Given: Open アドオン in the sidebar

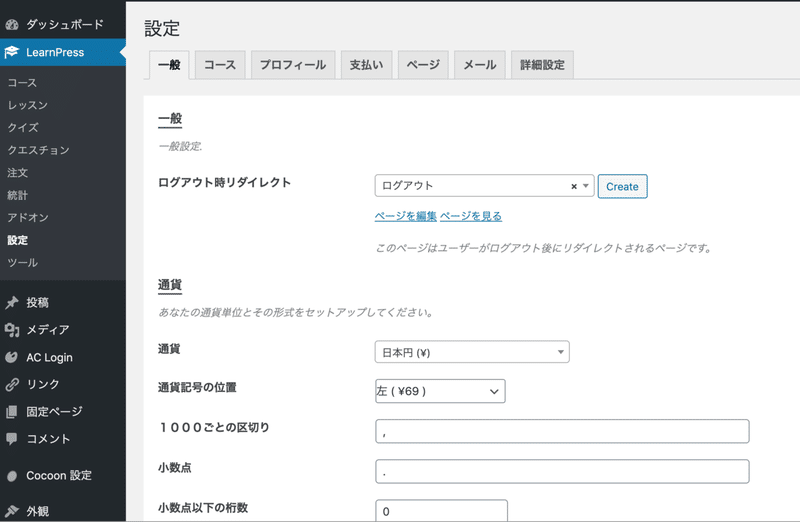Looking at the screenshot, I should [28, 217].
